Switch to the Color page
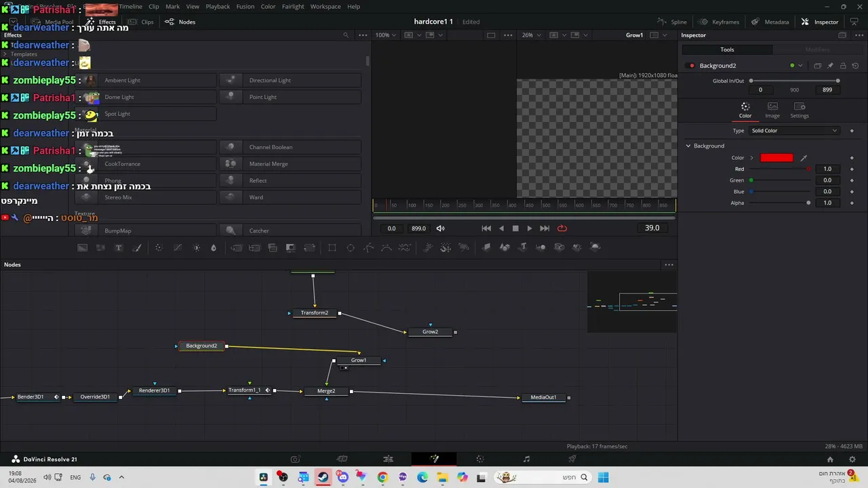 click(x=480, y=459)
